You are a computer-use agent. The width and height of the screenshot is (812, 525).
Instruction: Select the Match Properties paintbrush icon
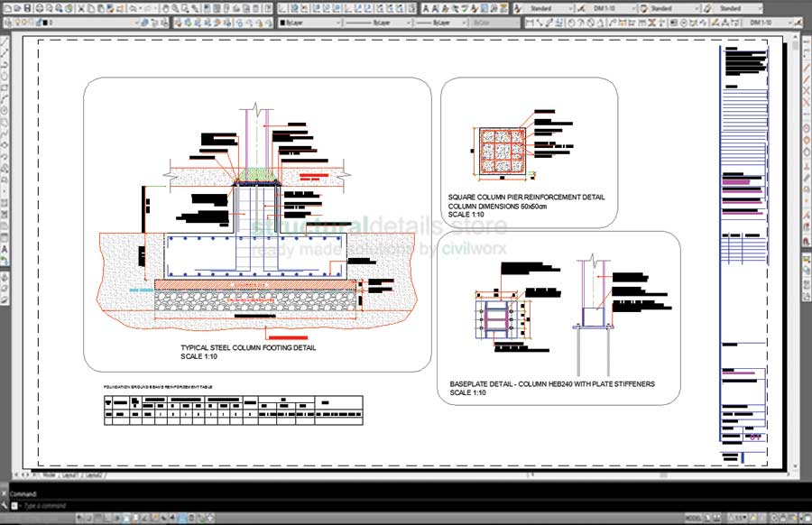(110, 6)
